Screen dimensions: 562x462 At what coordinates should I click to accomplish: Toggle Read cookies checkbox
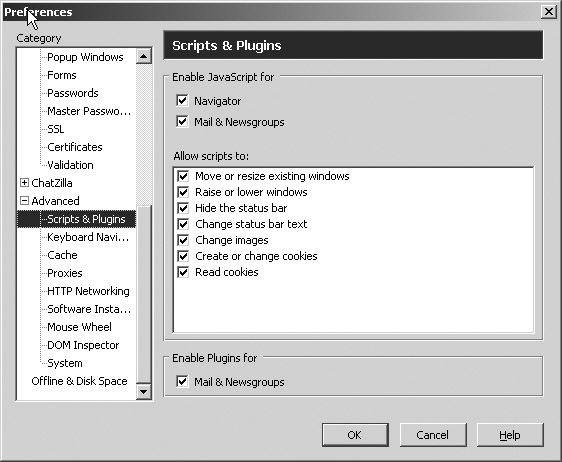click(x=183, y=272)
